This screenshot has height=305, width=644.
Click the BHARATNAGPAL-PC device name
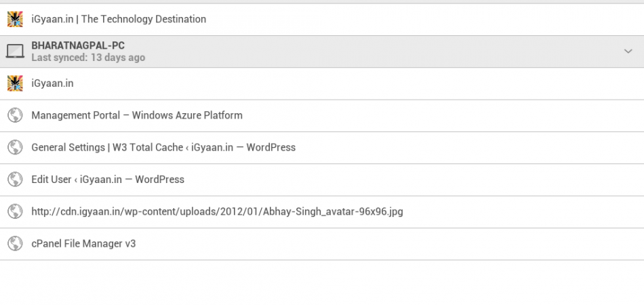point(78,46)
